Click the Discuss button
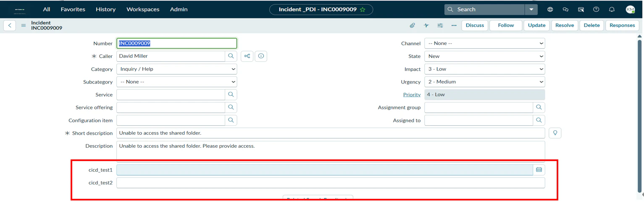The width and height of the screenshot is (644, 203). pyautogui.click(x=475, y=25)
